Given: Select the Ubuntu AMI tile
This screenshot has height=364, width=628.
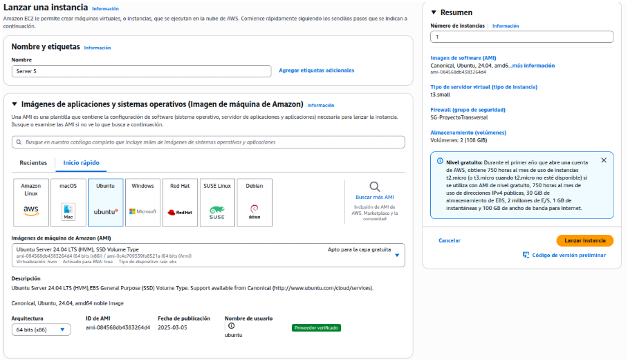Looking at the screenshot, I should pyautogui.click(x=105, y=202).
